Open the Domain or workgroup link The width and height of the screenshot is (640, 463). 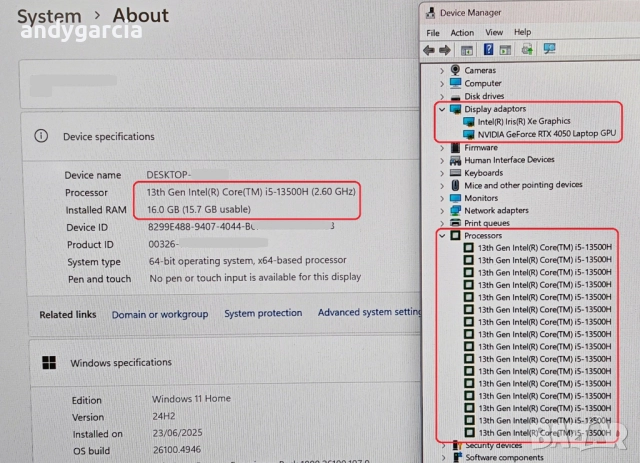tap(160, 314)
